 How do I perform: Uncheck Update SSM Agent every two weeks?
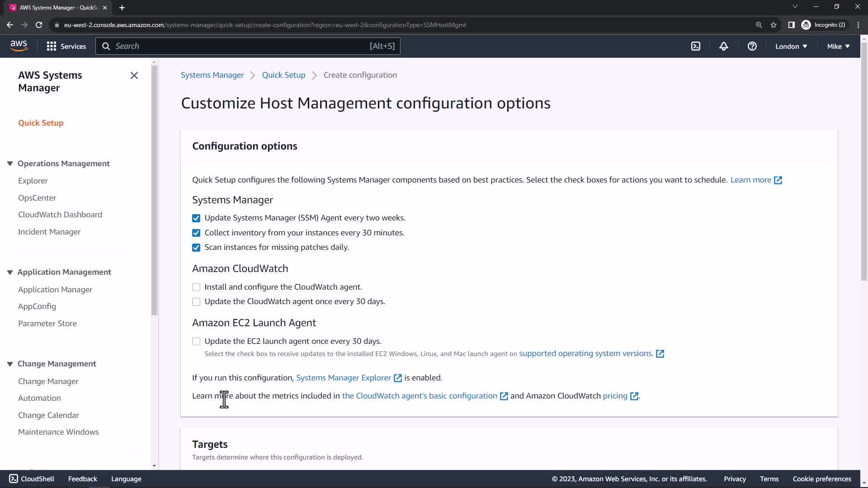click(x=196, y=218)
